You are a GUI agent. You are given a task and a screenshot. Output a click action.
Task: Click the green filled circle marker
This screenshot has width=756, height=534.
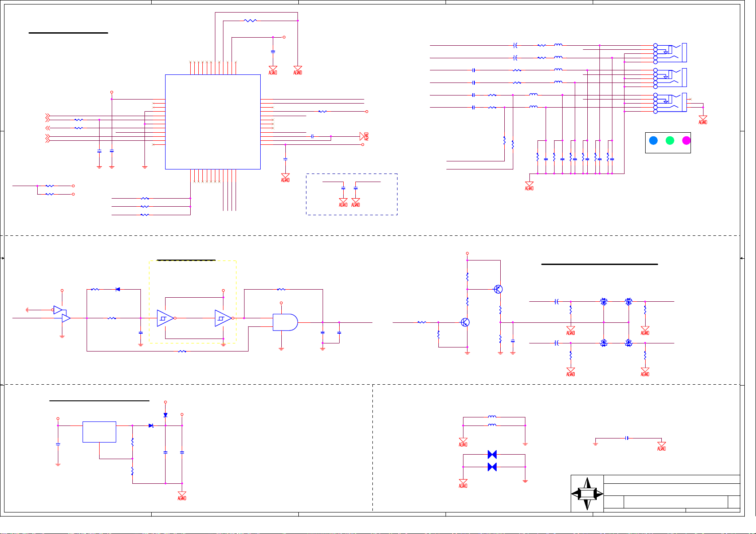pyautogui.click(x=670, y=140)
